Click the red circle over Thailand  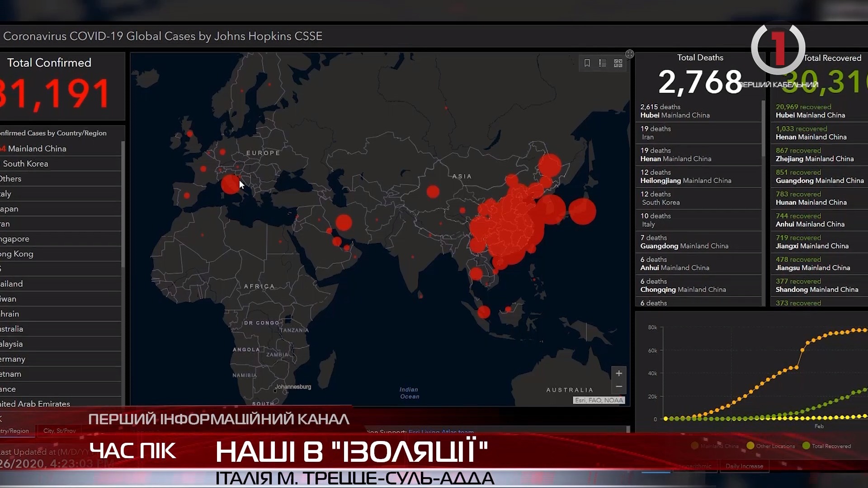(476, 273)
